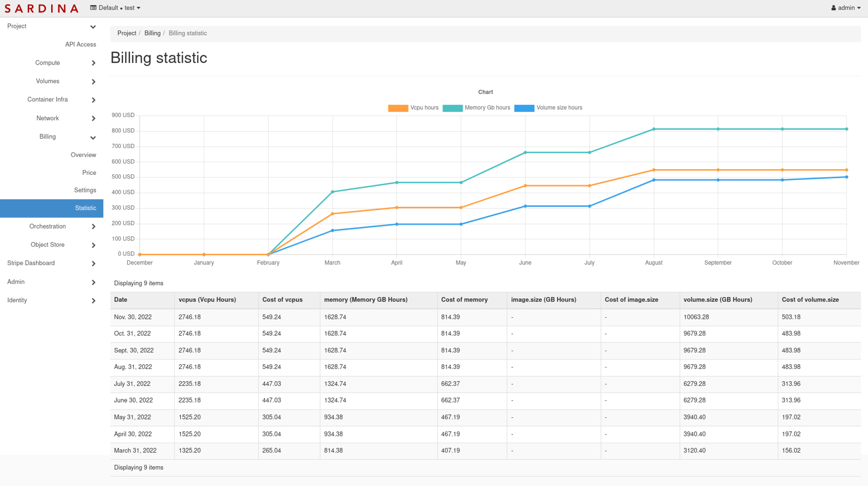Expand the Stripe Dashboard chevron
Viewport: 868px width, 486px height.
coord(93,264)
